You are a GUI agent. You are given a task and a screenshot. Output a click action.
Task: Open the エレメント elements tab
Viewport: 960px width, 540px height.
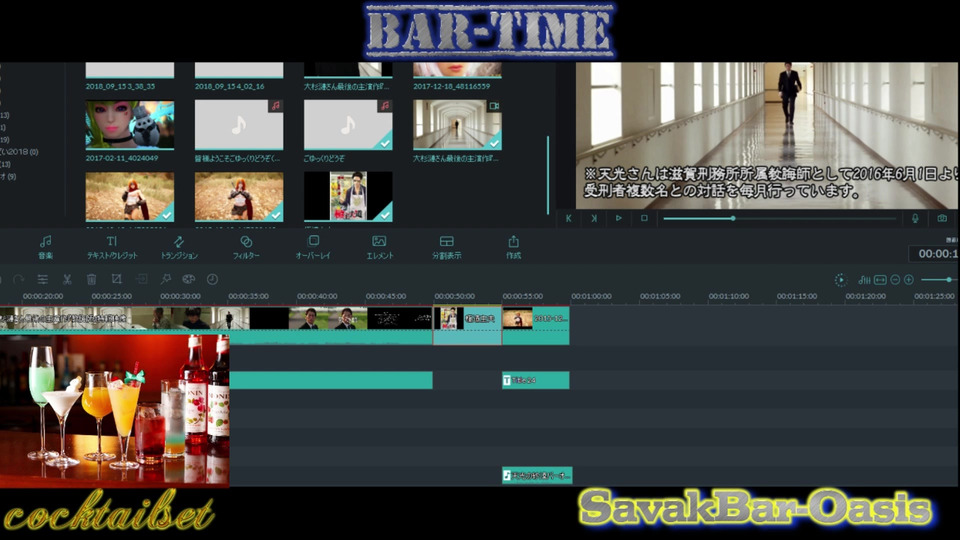click(380, 247)
